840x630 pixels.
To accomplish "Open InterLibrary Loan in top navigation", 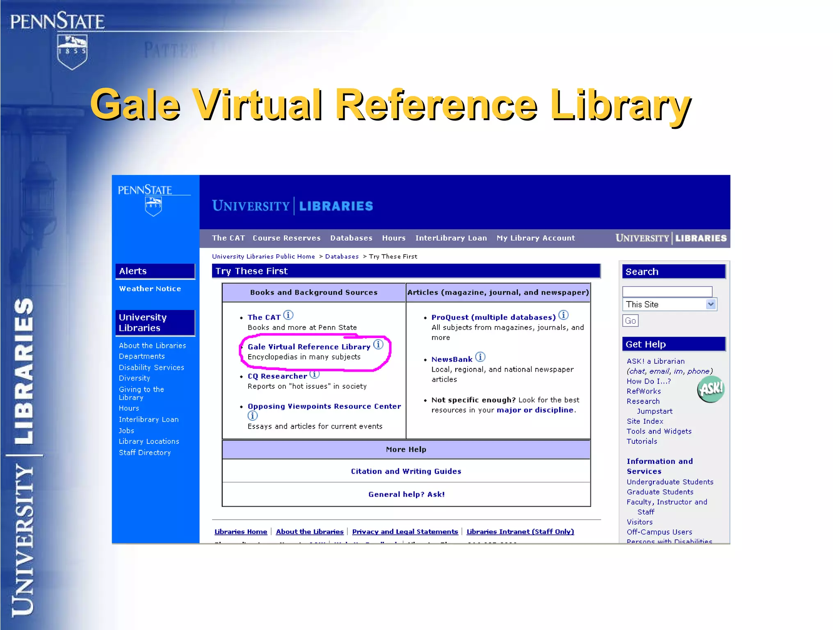I will [x=451, y=238].
